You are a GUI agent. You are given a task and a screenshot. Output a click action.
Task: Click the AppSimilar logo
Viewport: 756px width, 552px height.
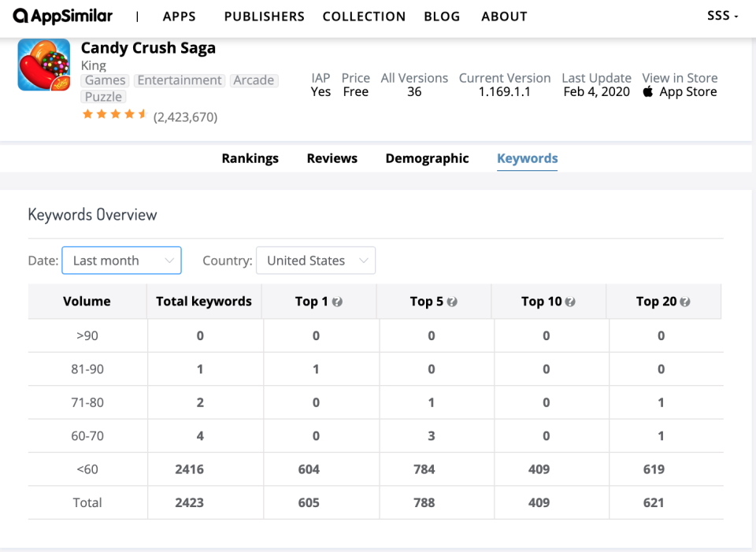pos(63,16)
